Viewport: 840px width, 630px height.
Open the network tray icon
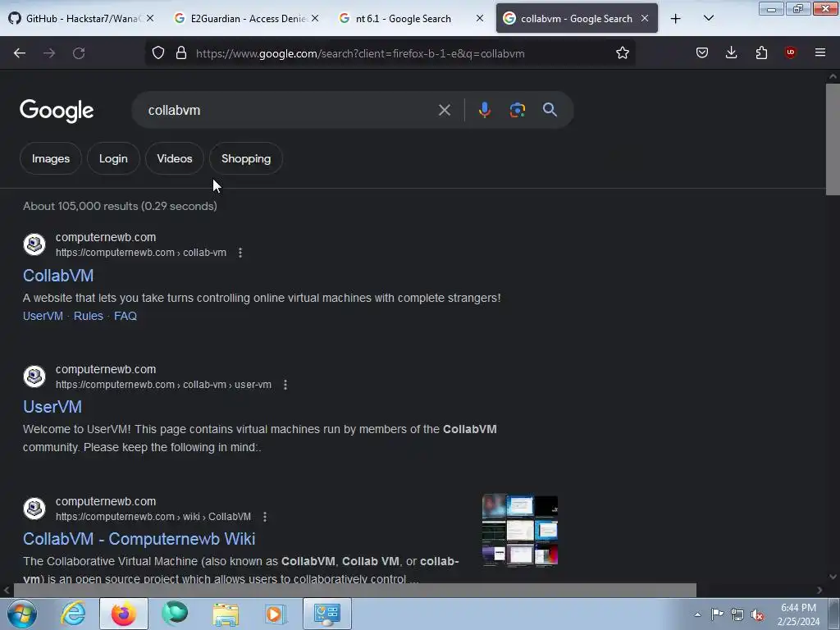coord(737,614)
